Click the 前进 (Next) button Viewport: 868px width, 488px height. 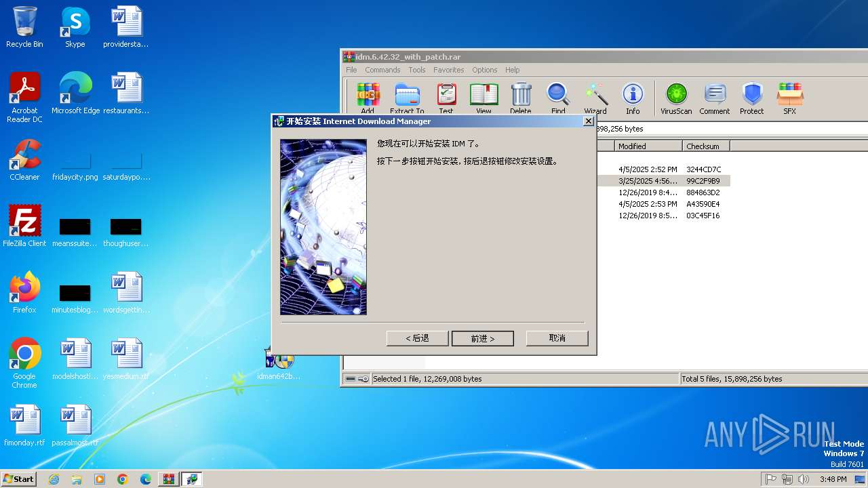(483, 338)
